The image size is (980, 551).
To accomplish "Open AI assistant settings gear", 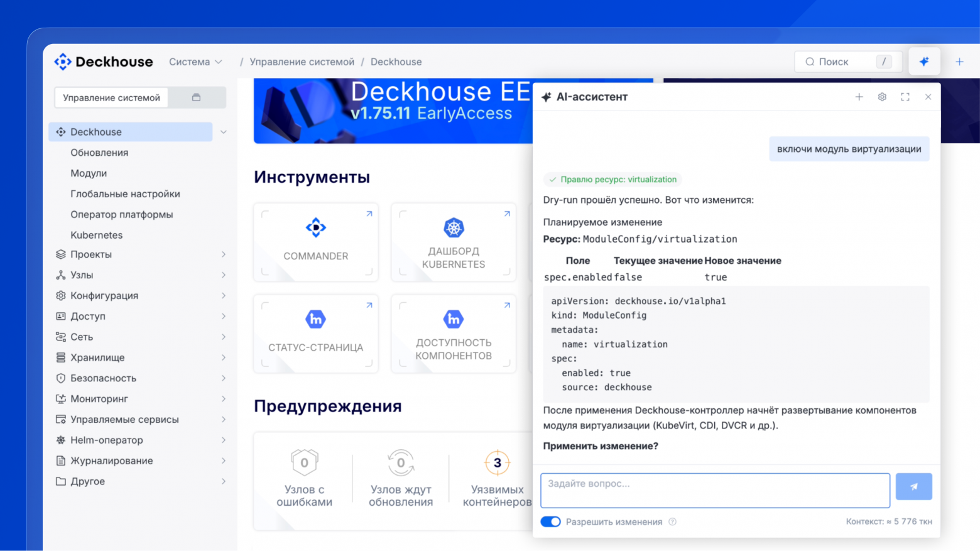I will pyautogui.click(x=882, y=97).
